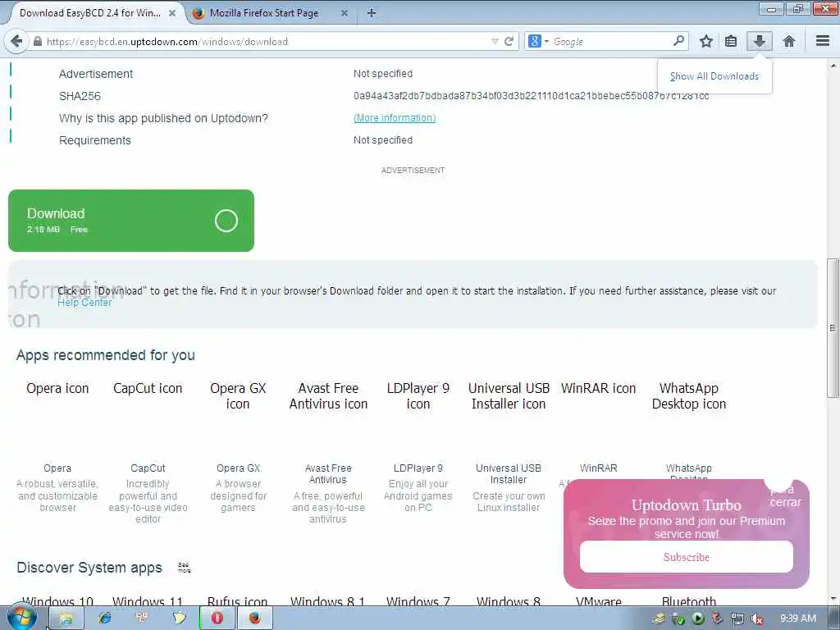Screen dimensions: 840x630
Task: Click the scrollbar down arrow
Action: [x=833, y=598]
